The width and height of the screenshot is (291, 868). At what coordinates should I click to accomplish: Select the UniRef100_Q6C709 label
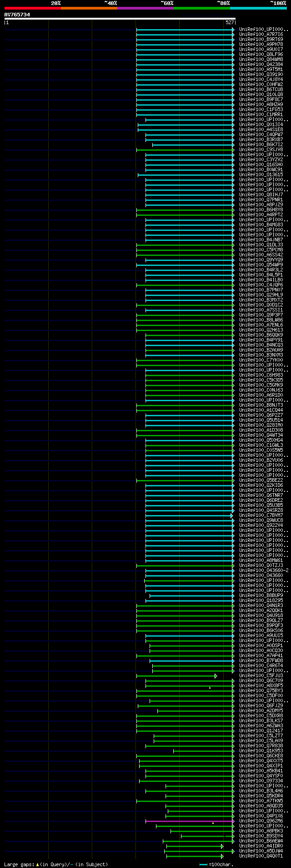[x=261, y=680]
